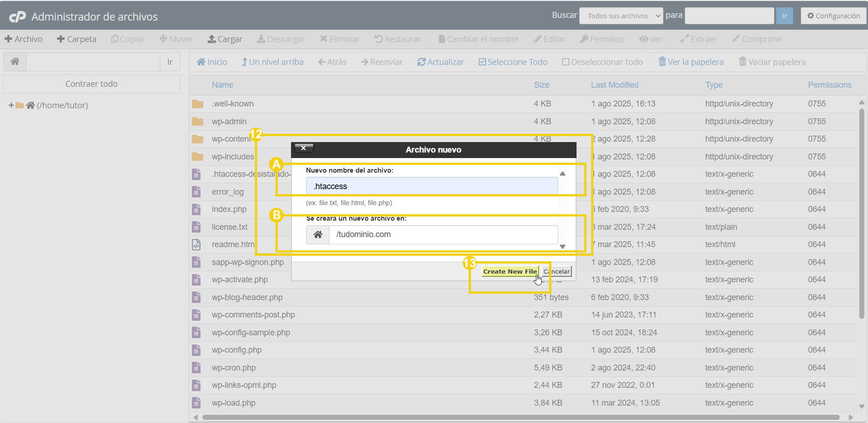
Task: Click the file list horizontal scrollbar
Action: click(x=521, y=417)
